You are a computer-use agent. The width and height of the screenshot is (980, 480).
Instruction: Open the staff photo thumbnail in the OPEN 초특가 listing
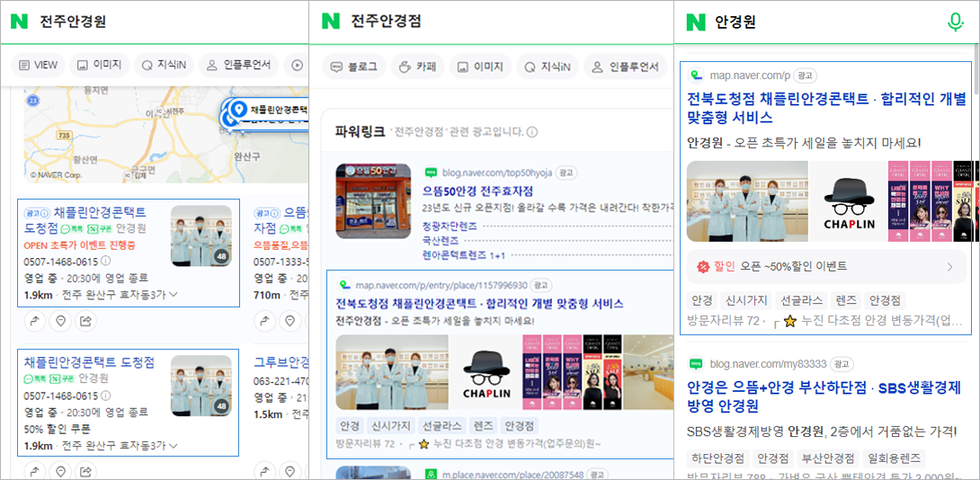pyautogui.click(x=201, y=236)
